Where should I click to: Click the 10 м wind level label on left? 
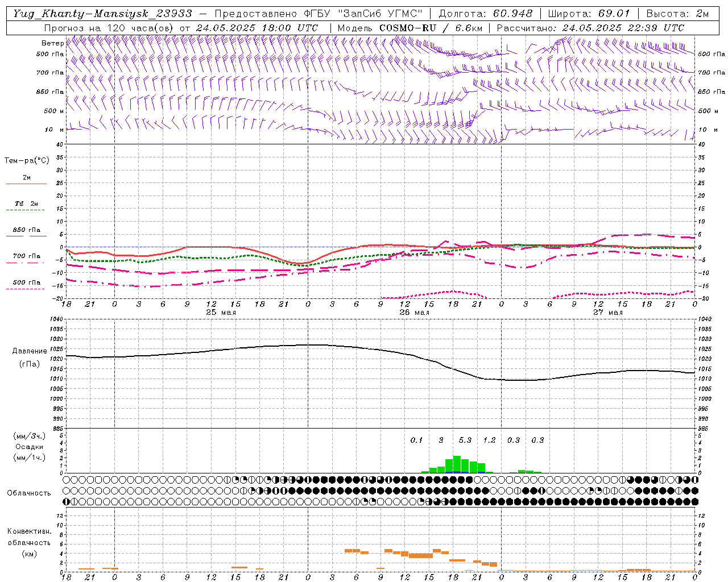55,130
